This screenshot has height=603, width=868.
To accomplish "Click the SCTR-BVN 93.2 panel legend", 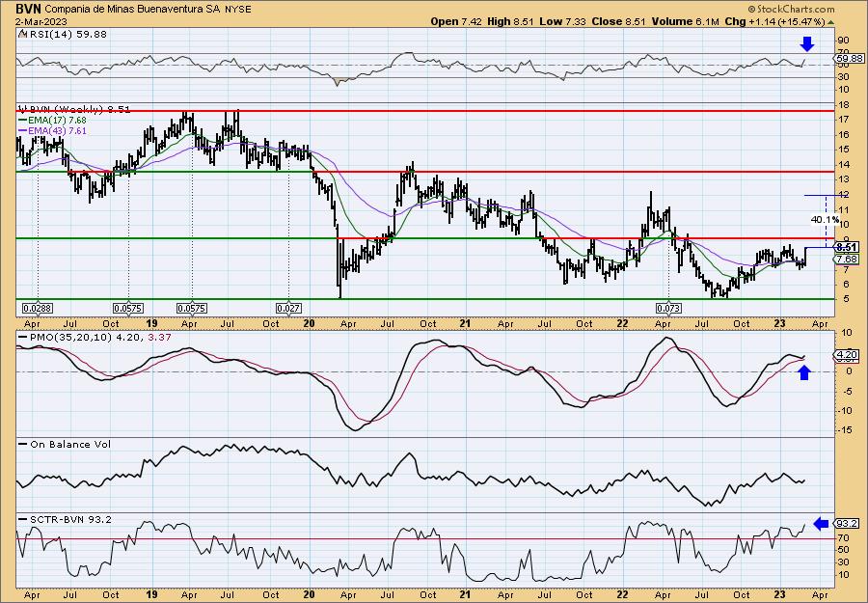I will tap(66, 519).
